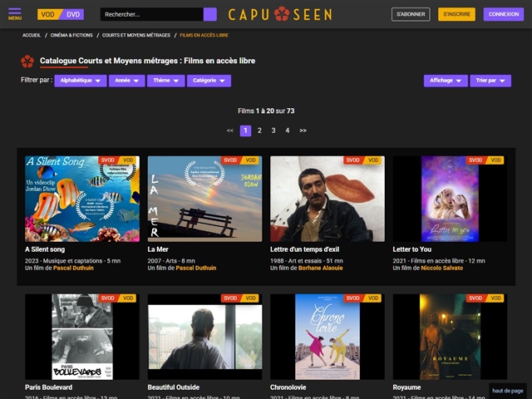Open the Affichage display dropdown

click(446, 81)
